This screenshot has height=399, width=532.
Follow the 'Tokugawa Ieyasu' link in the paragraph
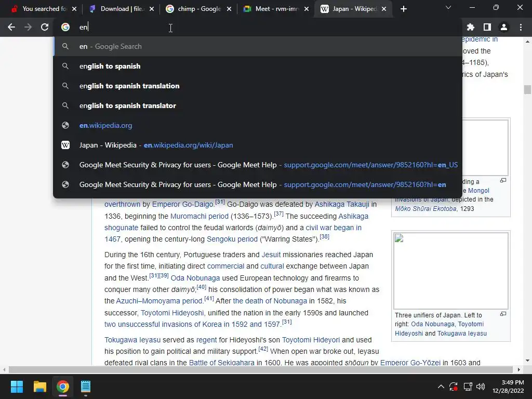click(x=132, y=340)
